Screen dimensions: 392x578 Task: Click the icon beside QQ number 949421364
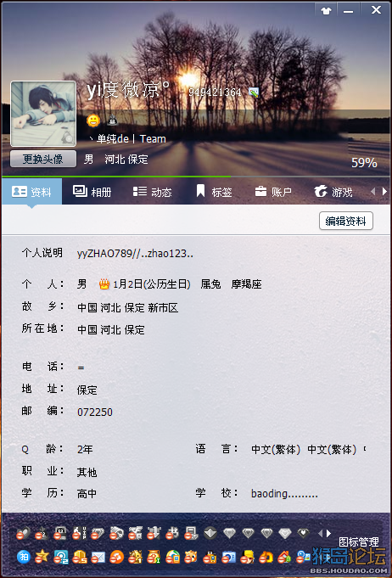(254, 93)
